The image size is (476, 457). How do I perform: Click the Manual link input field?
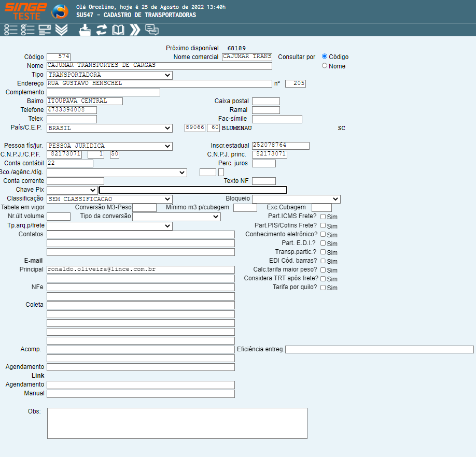tap(141, 394)
